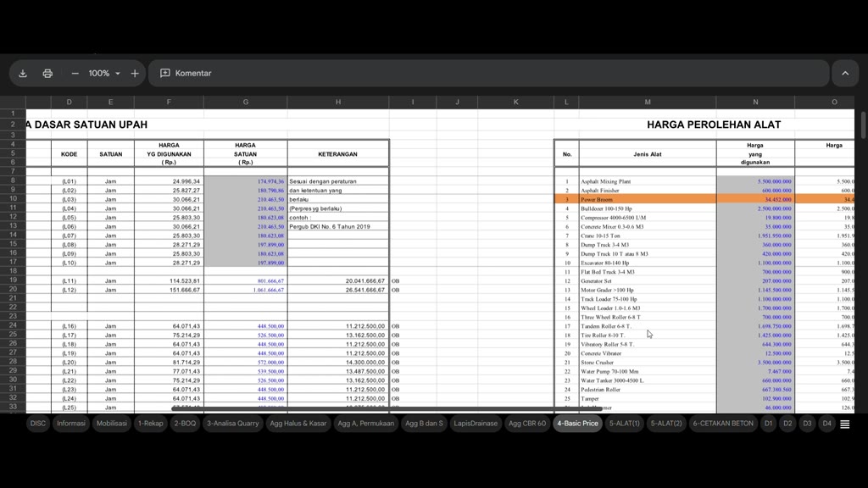Switch to the DISC sheet tab
Viewport: 868px width, 488px height.
point(38,424)
